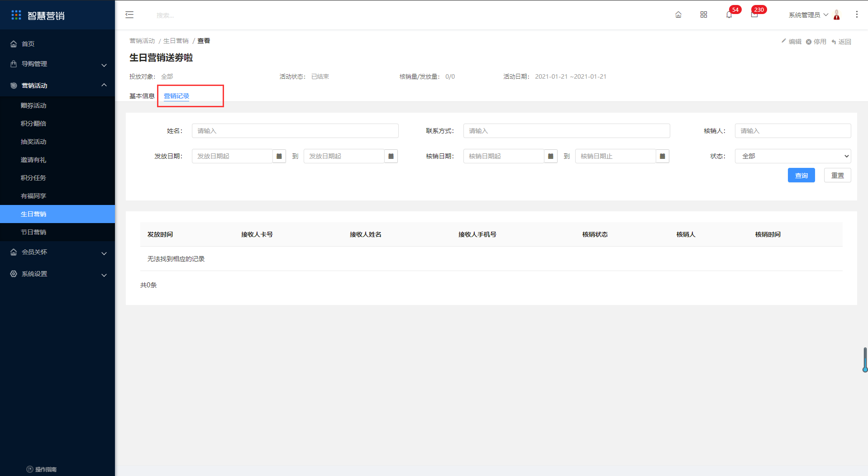Focus the 核销日期止 input
The image size is (868, 476).
click(x=615, y=156)
